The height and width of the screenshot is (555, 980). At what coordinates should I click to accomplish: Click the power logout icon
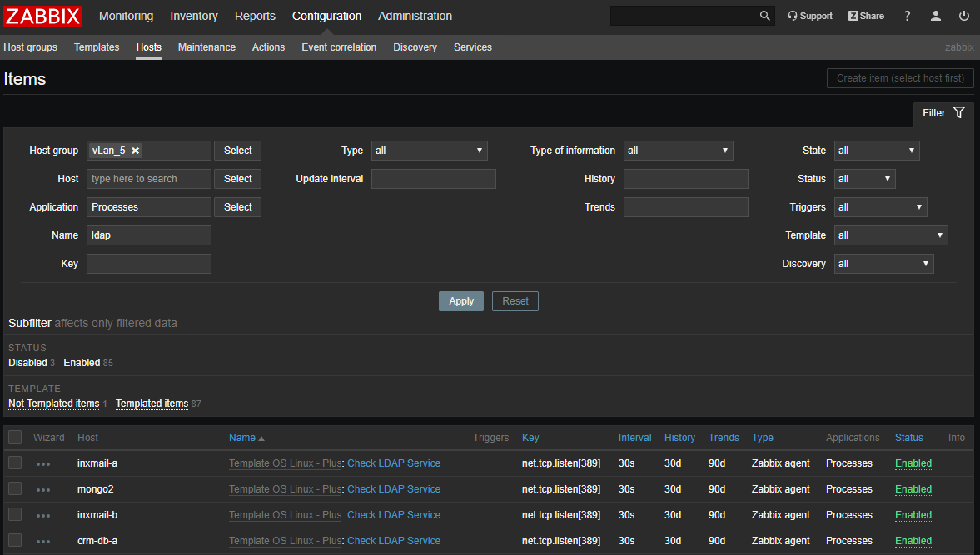tap(964, 16)
